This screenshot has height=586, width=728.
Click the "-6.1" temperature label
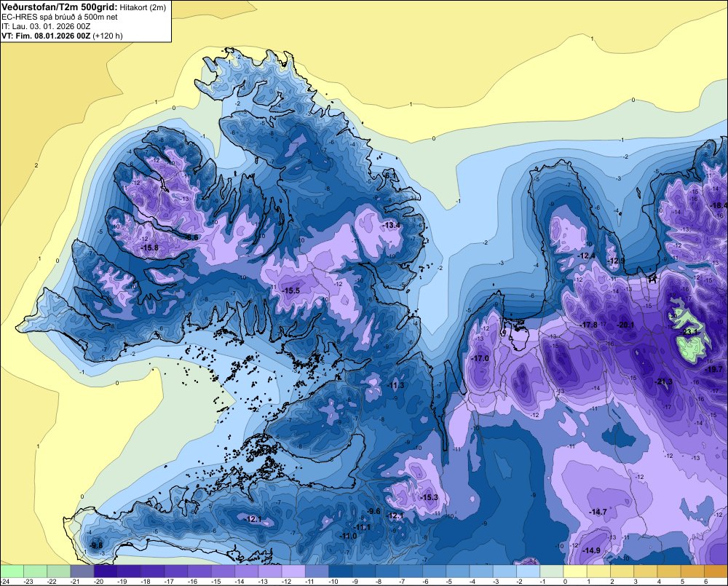click(390, 175)
